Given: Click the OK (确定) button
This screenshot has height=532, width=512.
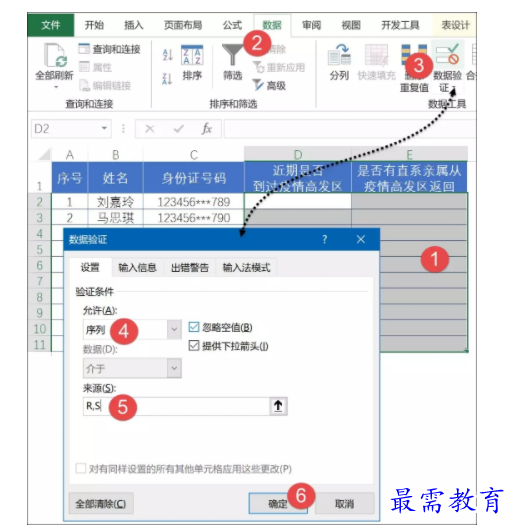Looking at the screenshot, I should tap(278, 504).
